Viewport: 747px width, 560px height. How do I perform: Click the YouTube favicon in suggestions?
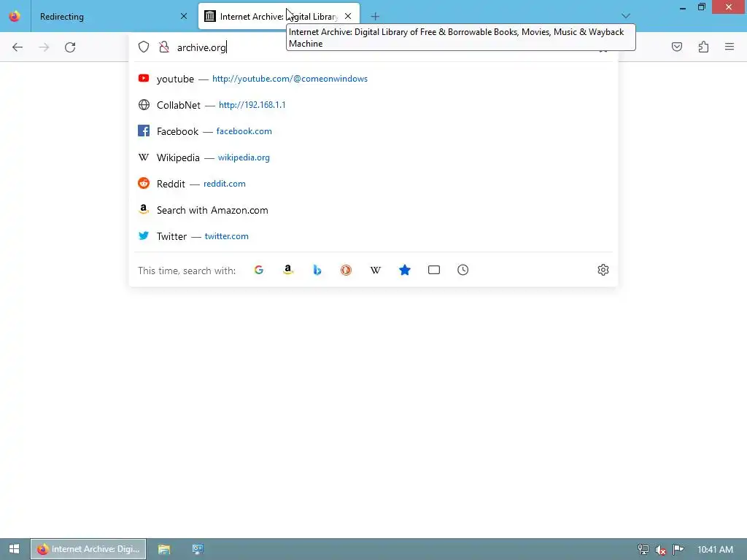click(x=144, y=78)
